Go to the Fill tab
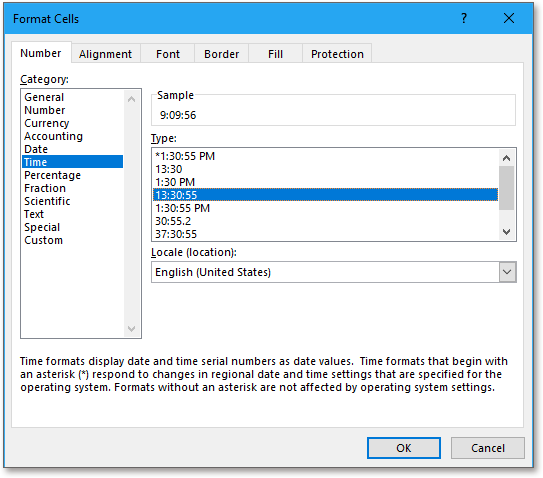 tap(275, 54)
